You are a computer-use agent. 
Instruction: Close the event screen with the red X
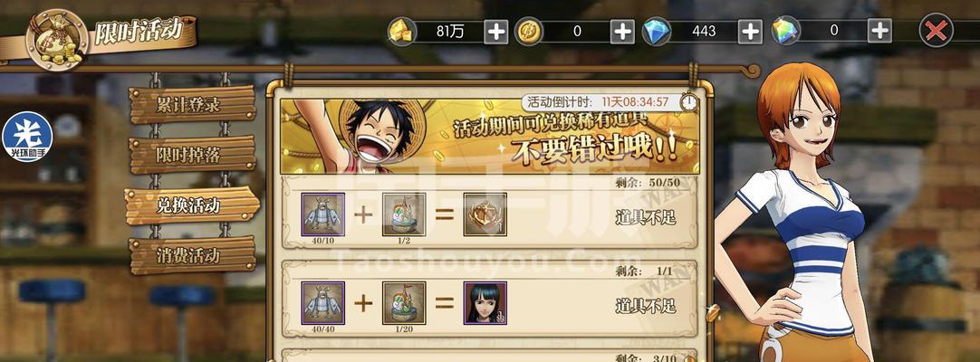[937, 31]
